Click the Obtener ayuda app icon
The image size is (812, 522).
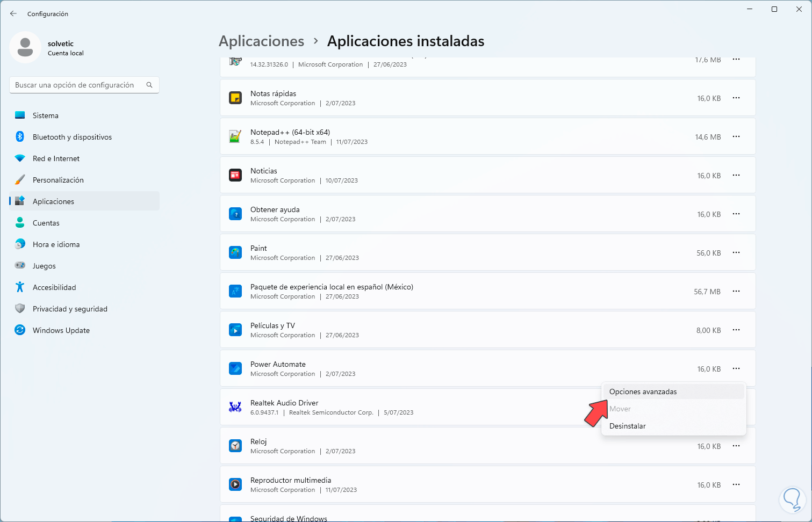coord(235,214)
